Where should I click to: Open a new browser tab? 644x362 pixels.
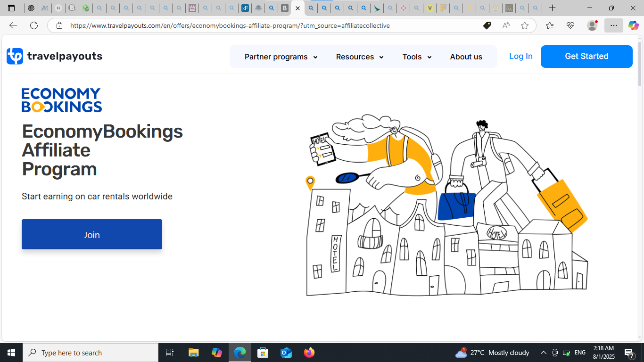[553, 8]
